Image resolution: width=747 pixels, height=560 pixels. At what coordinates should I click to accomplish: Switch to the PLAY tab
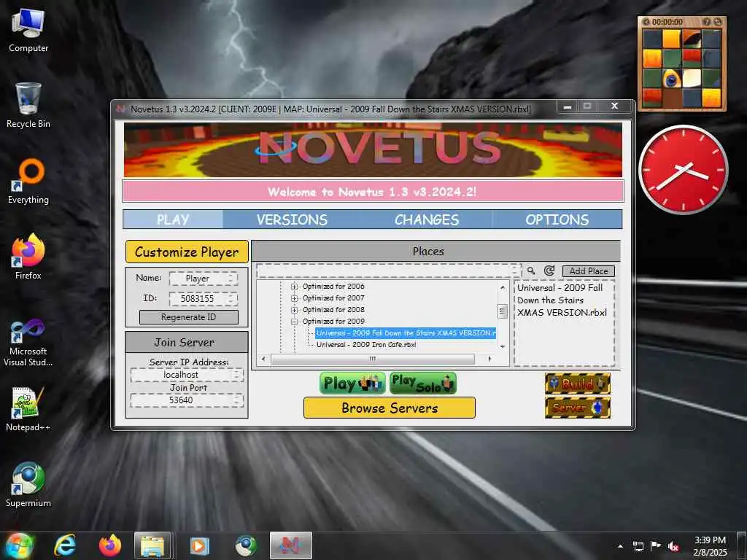click(173, 219)
